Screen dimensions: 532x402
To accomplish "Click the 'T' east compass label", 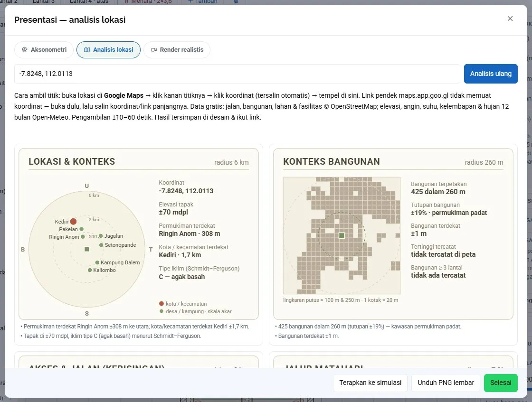I will pos(151,250).
